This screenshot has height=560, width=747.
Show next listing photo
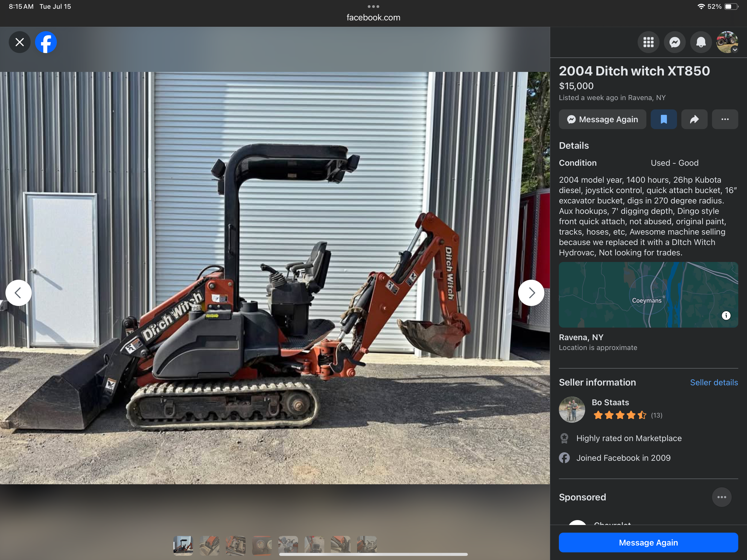coord(531,293)
